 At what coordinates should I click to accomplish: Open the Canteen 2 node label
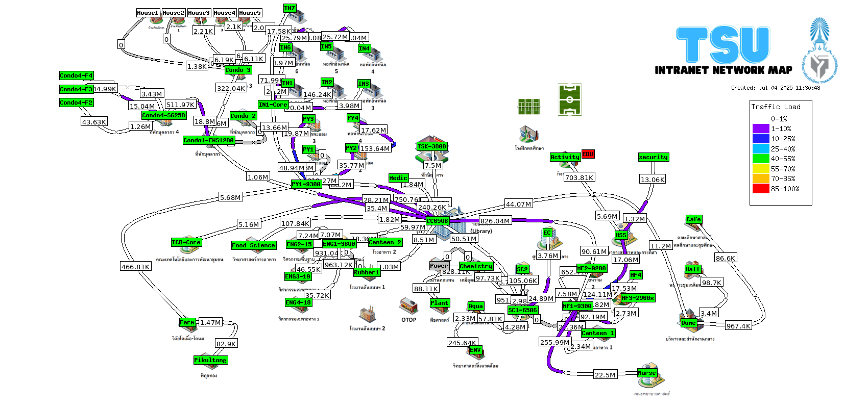pyautogui.click(x=385, y=242)
